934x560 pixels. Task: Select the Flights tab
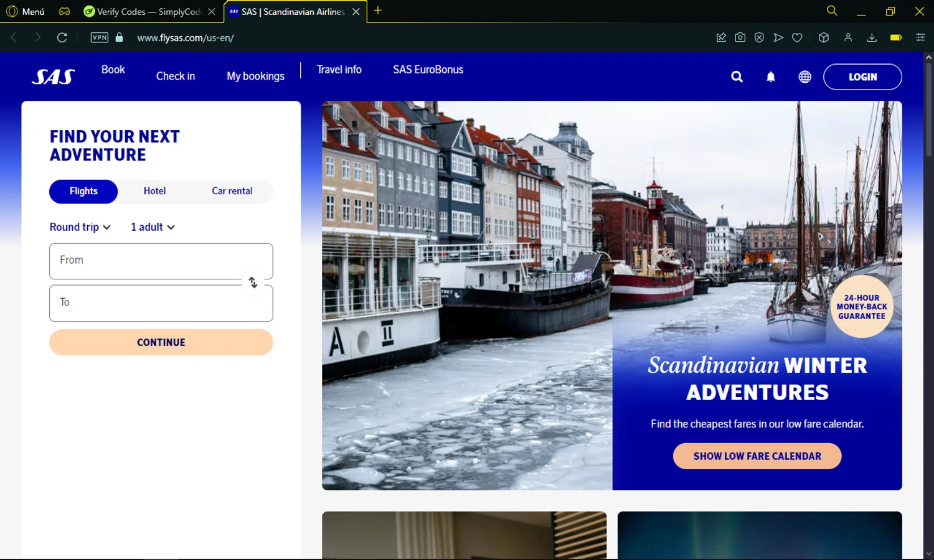[x=83, y=191]
